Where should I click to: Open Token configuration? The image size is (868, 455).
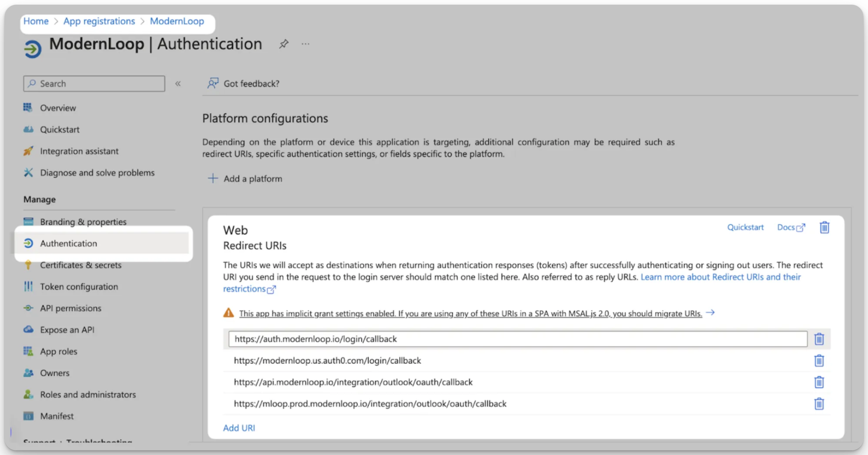79,287
